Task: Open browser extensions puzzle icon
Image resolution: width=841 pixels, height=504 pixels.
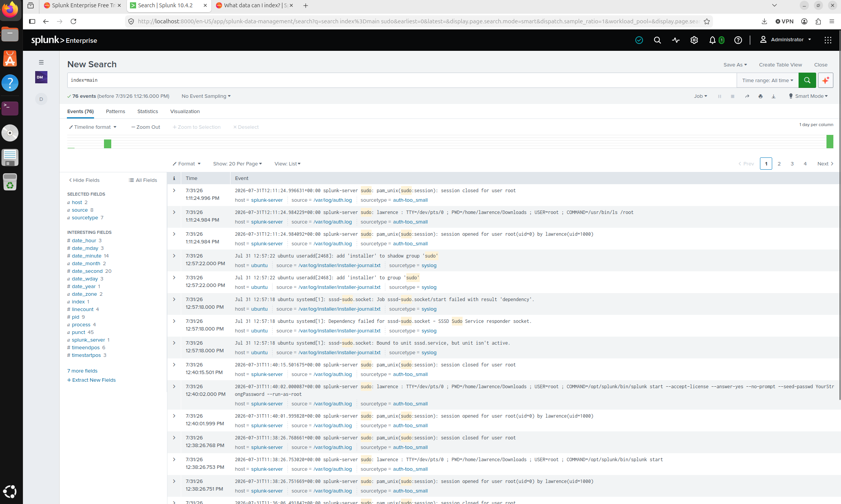Action: pos(818,21)
